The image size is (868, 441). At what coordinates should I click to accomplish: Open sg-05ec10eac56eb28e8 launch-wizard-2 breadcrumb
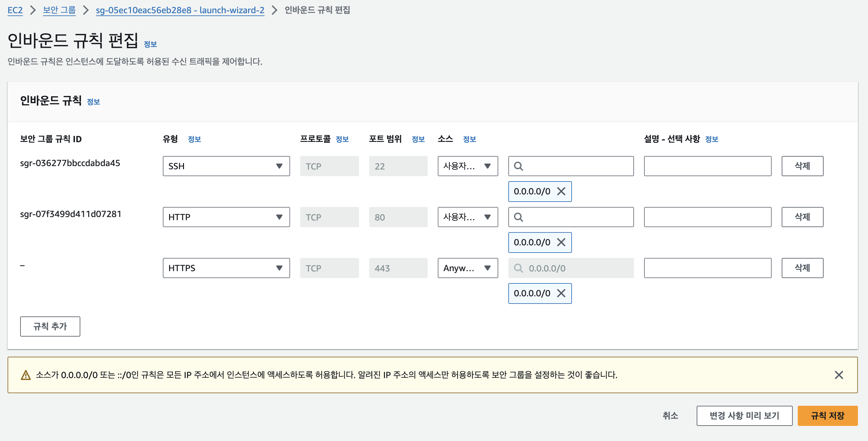[x=180, y=10]
